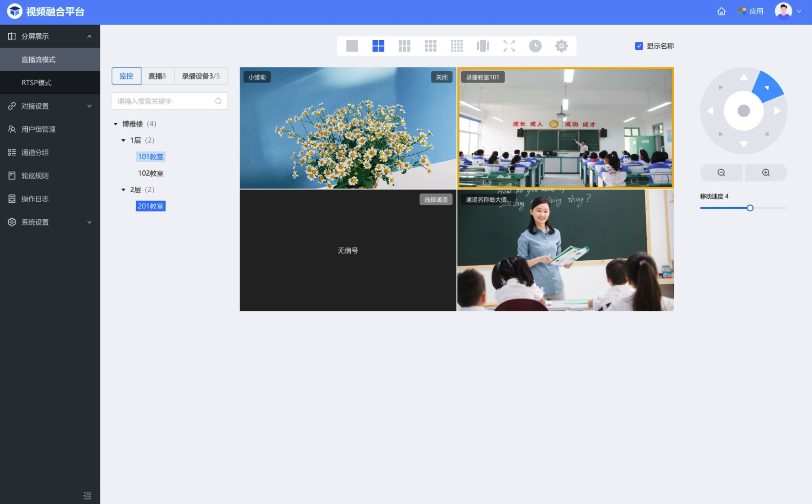812x504 pixels.
Task: Select the 3x3 nine-screen grid layout
Action: [404, 46]
